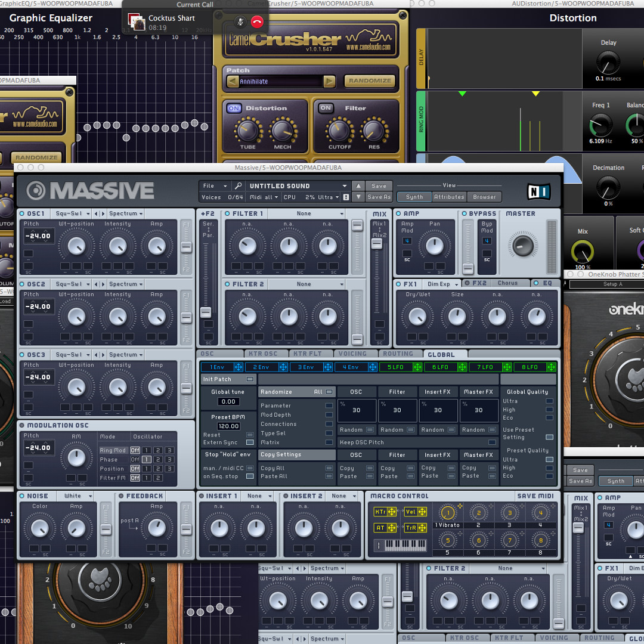Click the KTr macro drag handle
The height and width of the screenshot is (644, 644).
pos(392,512)
